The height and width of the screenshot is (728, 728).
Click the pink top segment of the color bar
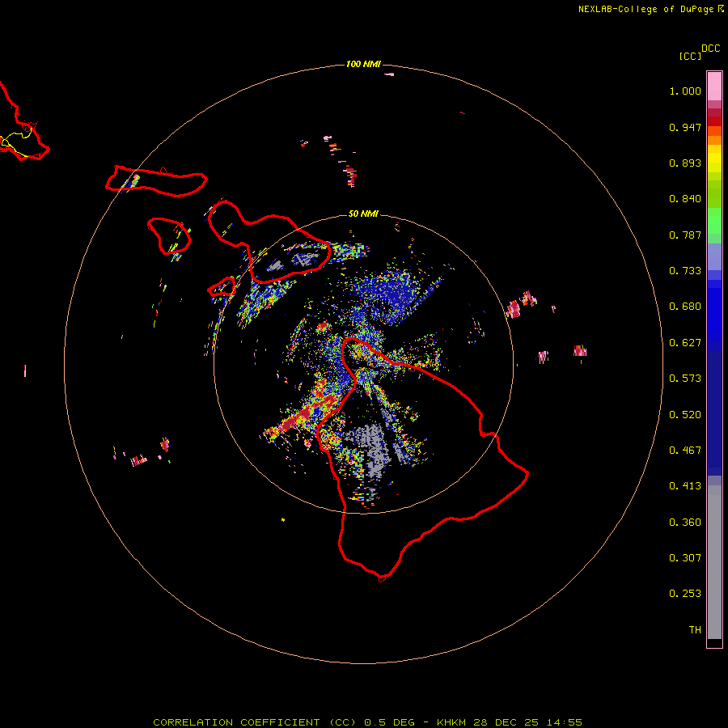[714, 87]
